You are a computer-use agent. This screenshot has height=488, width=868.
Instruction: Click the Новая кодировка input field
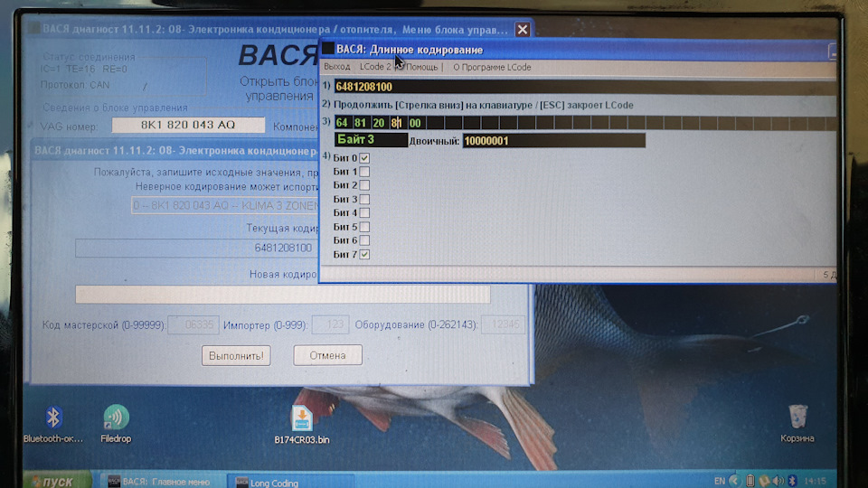coord(283,295)
